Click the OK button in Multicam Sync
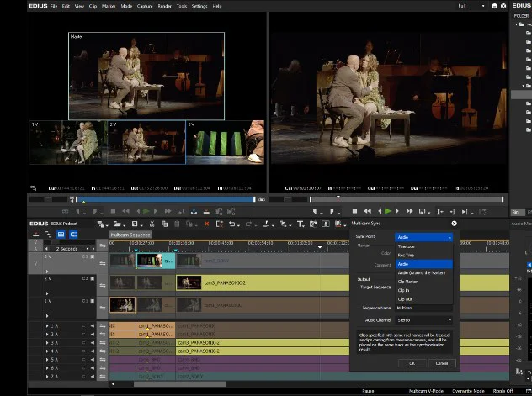532x396 pixels. tap(412, 363)
